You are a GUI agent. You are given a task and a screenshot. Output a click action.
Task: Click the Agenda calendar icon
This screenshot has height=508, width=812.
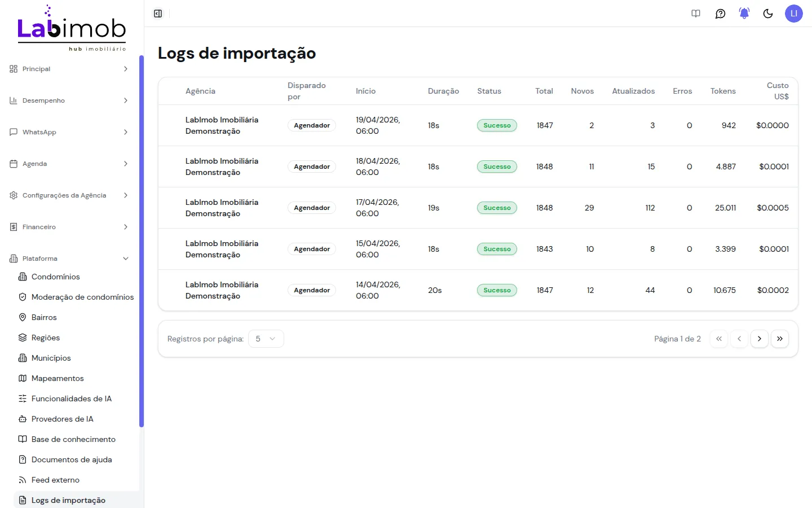14,164
